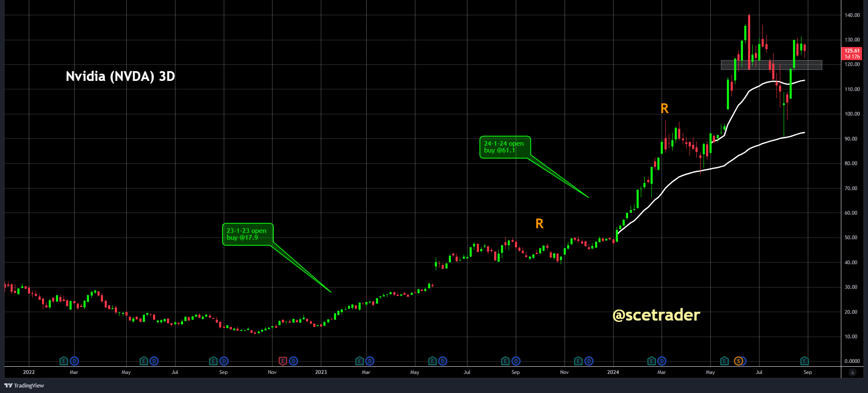The width and height of the screenshot is (868, 393).
Task: Click the red 125.61 price label
Action: click(851, 53)
